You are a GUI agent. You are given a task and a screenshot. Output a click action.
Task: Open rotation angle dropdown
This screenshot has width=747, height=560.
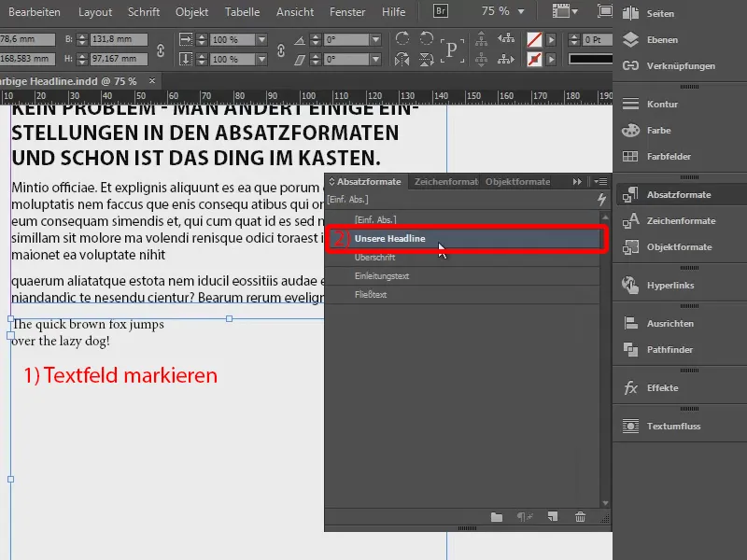(375, 39)
